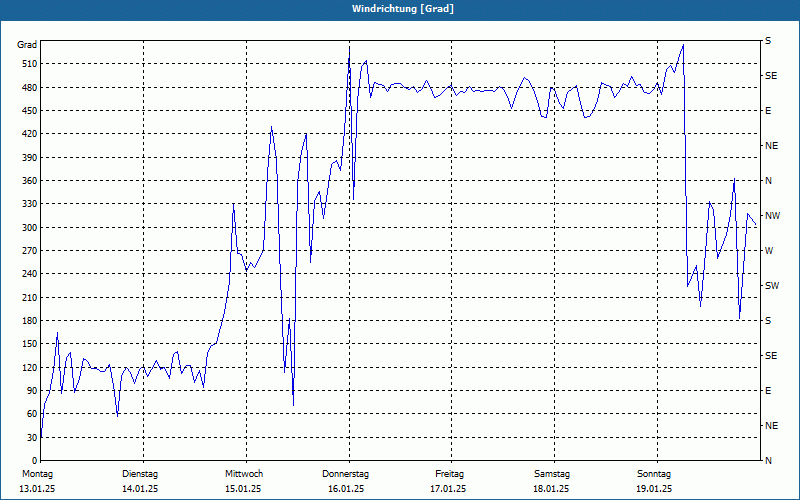Click the 90 y-axis label

pos(33,391)
